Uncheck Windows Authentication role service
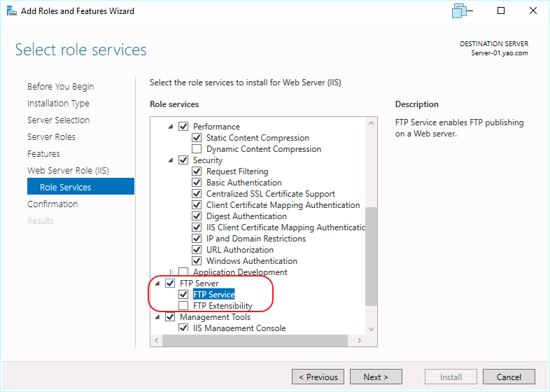This screenshot has height=392, width=550. point(197,261)
